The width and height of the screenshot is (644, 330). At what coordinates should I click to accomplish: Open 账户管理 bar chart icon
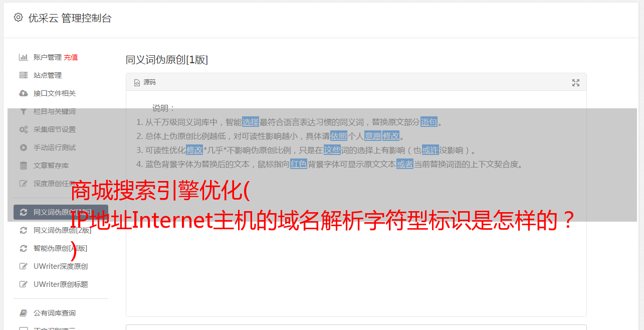23,57
